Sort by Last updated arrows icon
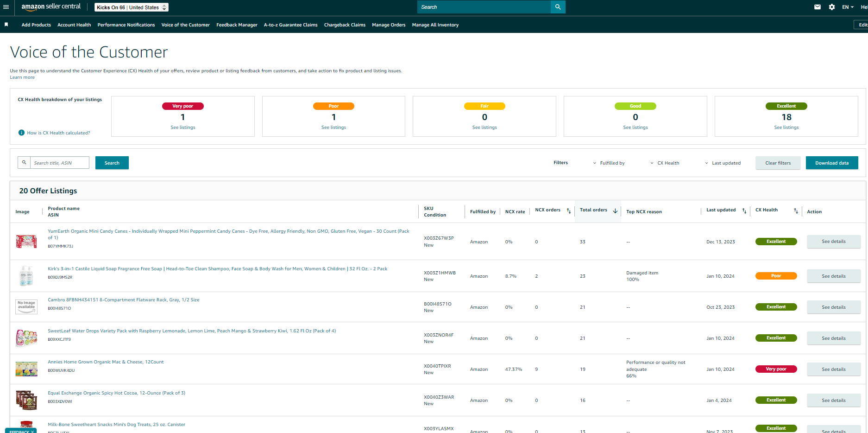The image size is (868, 433). coord(744,211)
